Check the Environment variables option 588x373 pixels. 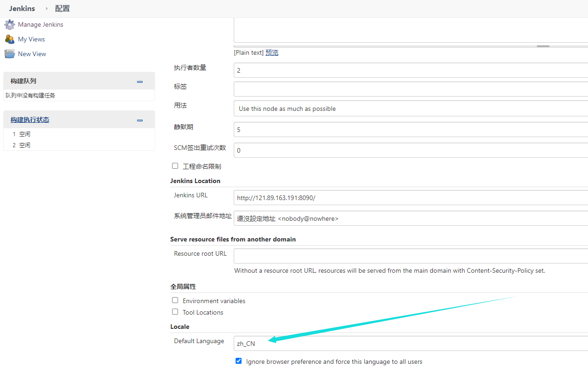(175, 300)
